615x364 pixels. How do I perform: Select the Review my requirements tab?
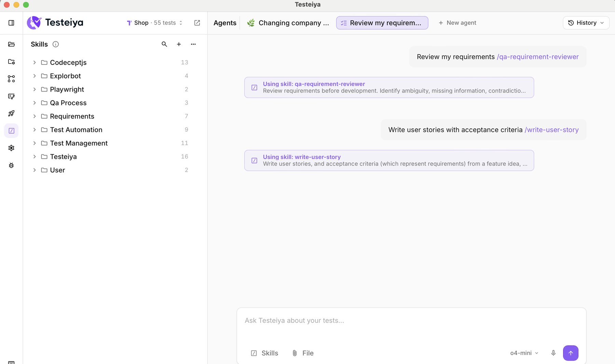(x=382, y=23)
